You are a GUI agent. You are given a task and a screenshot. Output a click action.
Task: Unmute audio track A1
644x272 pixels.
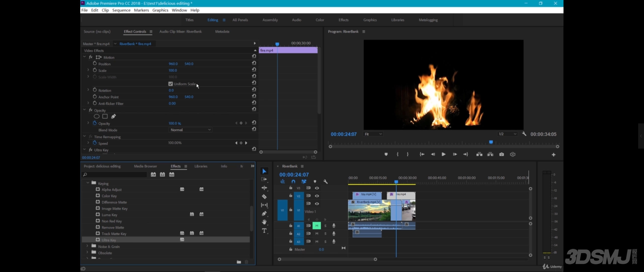[x=317, y=226]
